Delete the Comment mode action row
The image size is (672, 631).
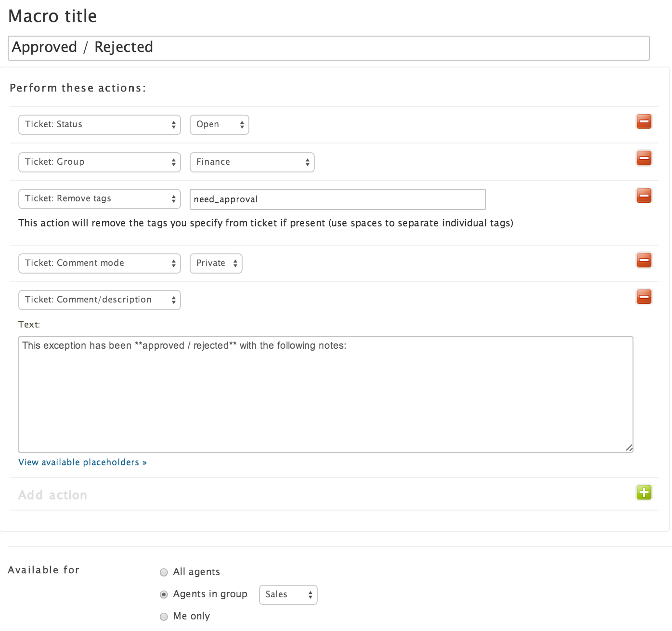click(644, 260)
